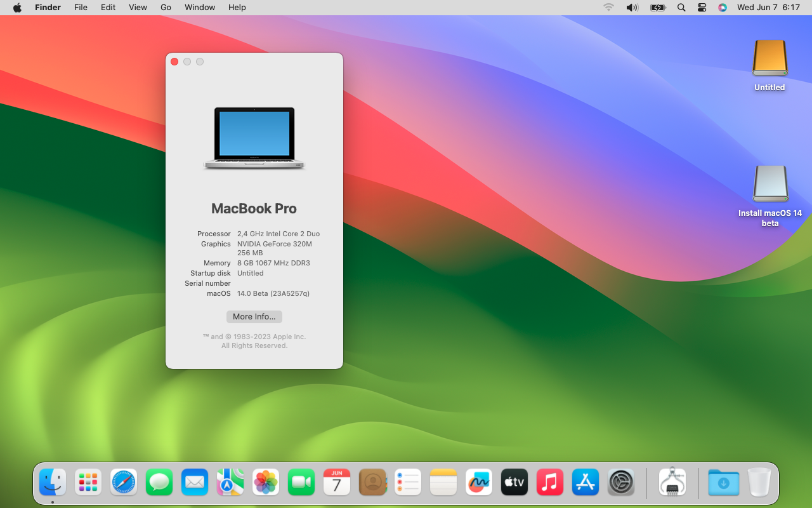Open the Apple menu

tap(17, 8)
